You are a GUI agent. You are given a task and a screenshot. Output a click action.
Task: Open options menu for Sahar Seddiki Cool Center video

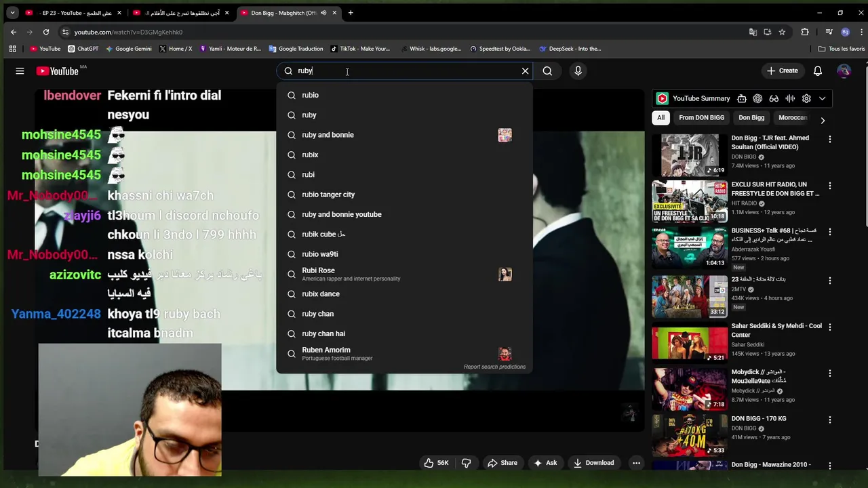tap(830, 327)
